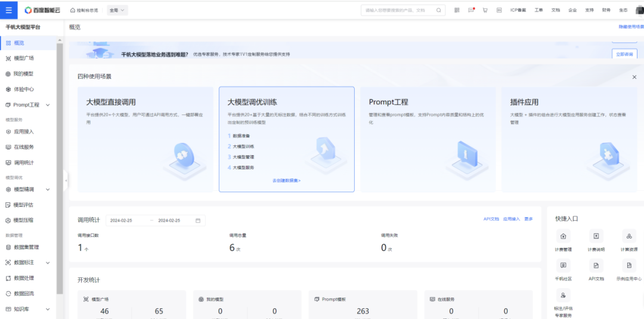Screen dimensions: 644x319
Task: Click the user avatar at top right
Action: [x=639, y=10]
